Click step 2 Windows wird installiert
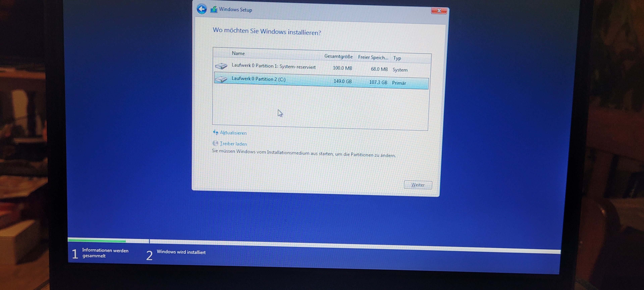 (181, 252)
